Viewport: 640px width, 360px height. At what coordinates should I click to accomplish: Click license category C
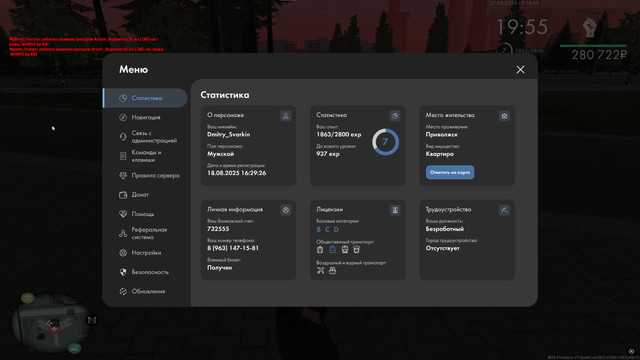point(327,229)
